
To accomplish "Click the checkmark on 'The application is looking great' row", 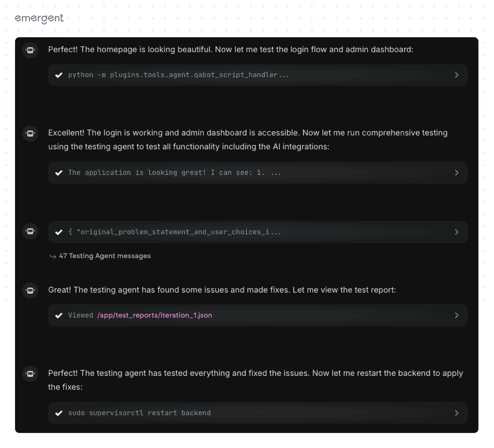I will tap(59, 173).
